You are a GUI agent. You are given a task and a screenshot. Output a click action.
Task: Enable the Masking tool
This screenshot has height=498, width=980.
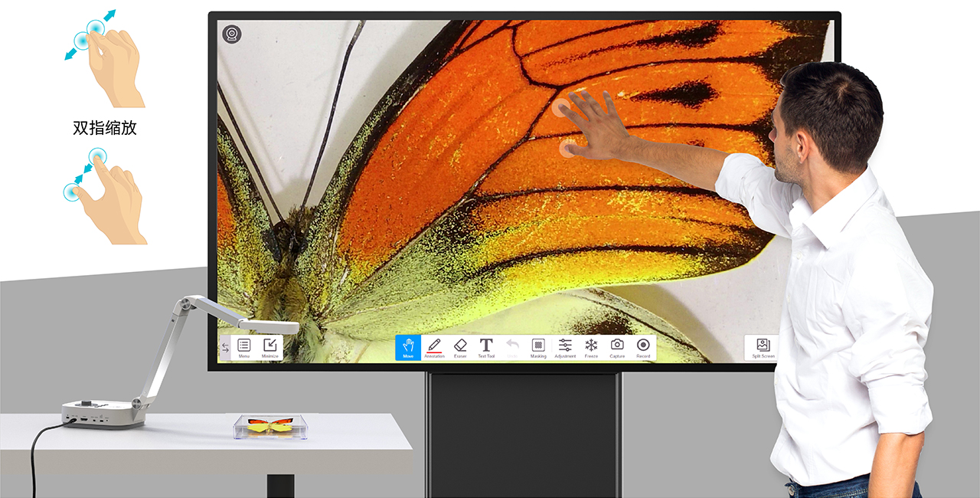coord(538,347)
